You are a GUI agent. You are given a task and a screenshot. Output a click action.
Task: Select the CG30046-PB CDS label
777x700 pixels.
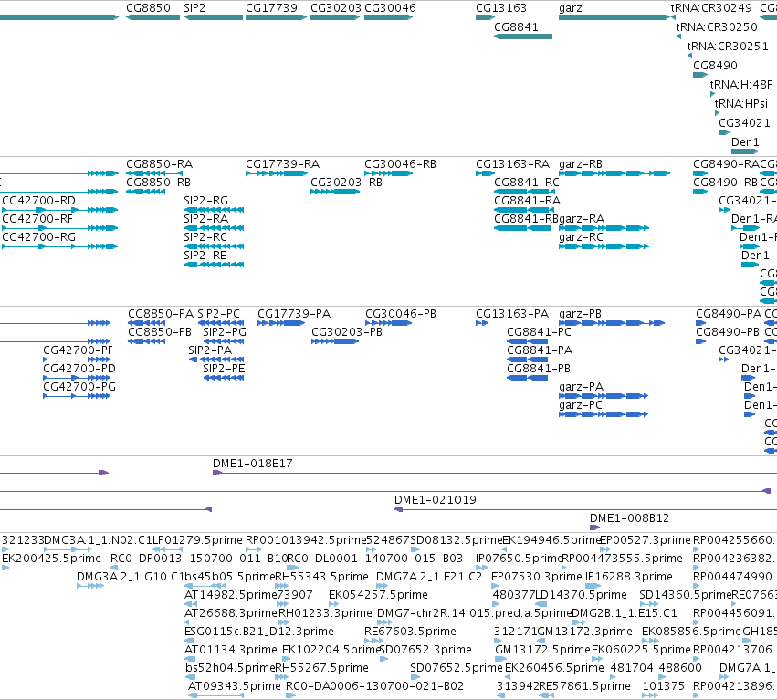tap(401, 314)
